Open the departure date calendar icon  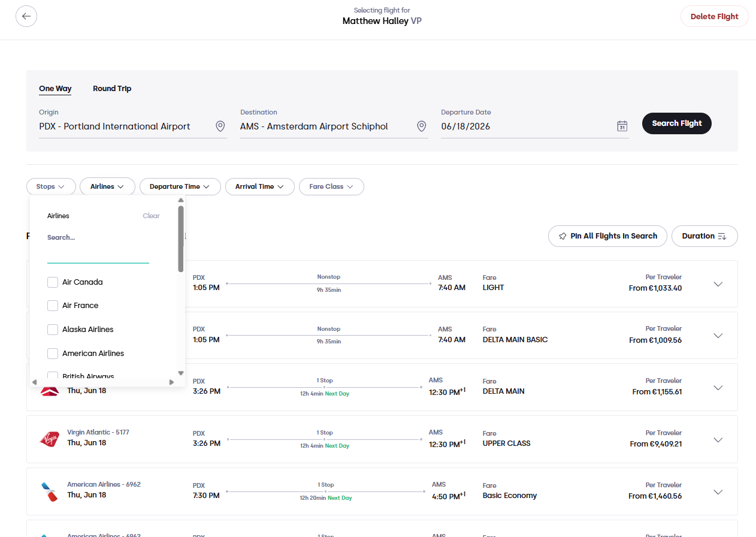[622, 126]
